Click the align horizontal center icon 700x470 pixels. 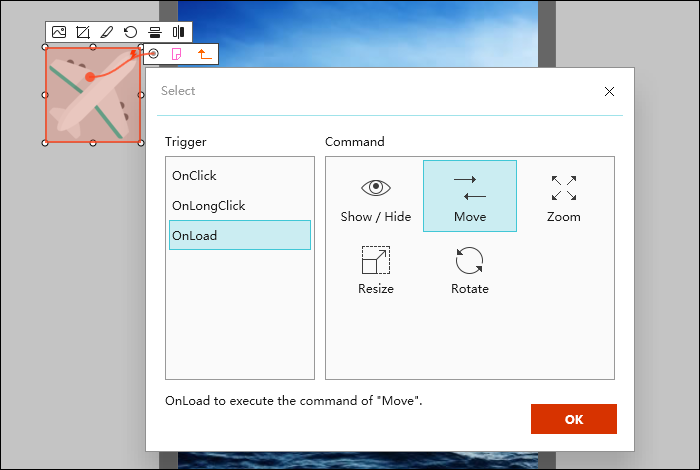click(179, 32)
